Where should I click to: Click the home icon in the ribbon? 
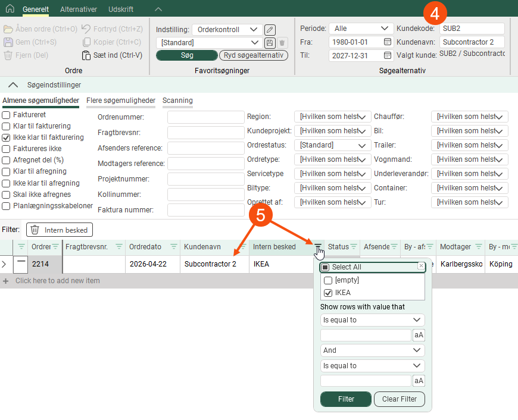tap(11, 10)
